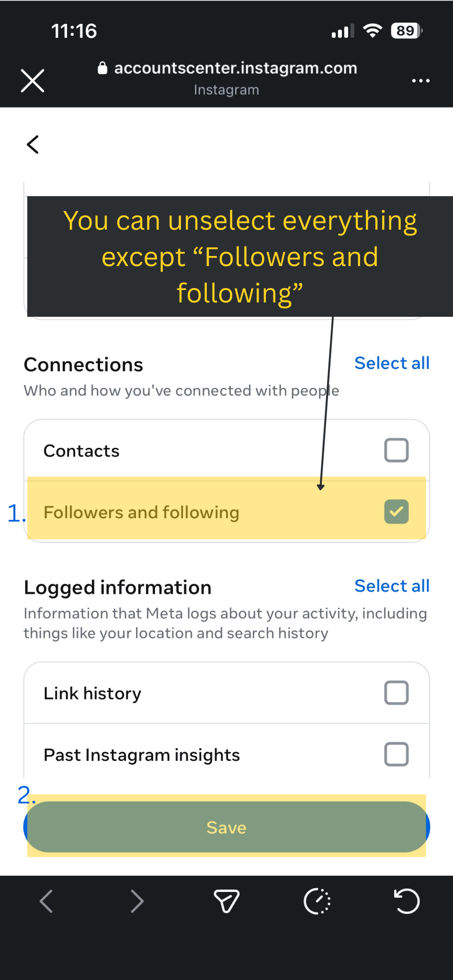Tap the Link history row label
The image size is (453, 980).
(x=92, y=693)
